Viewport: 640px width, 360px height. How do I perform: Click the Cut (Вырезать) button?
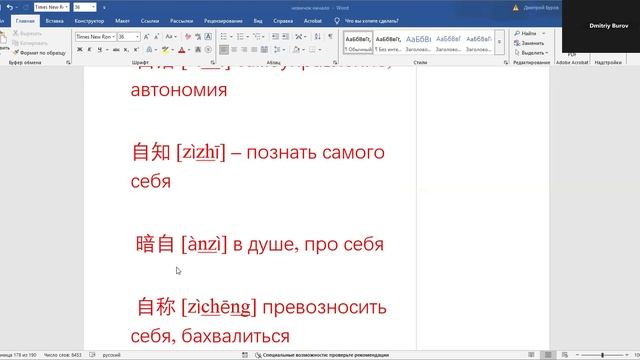pos(27,33)
